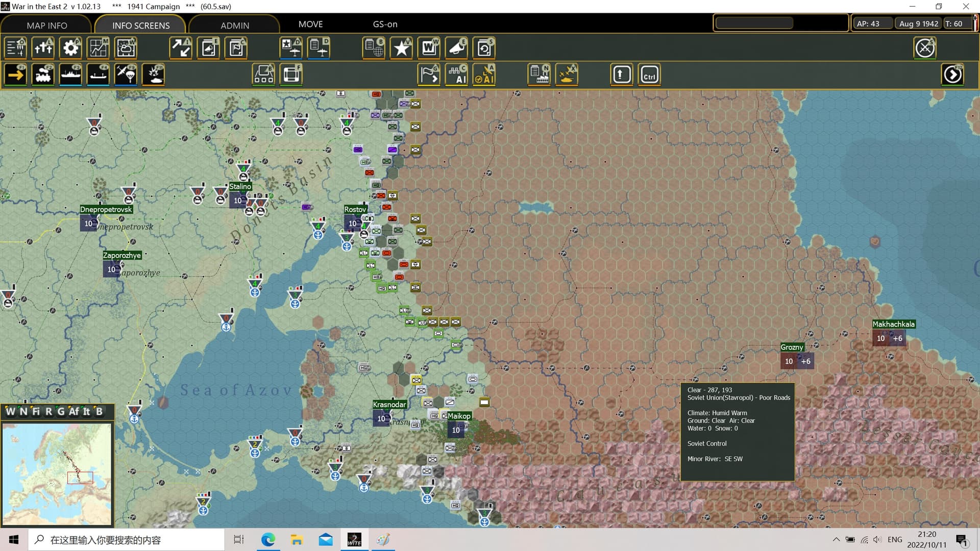Switch to the ADMIN tab
The width and height of the screenshot is (980, 551).
[x=235, y=25]
